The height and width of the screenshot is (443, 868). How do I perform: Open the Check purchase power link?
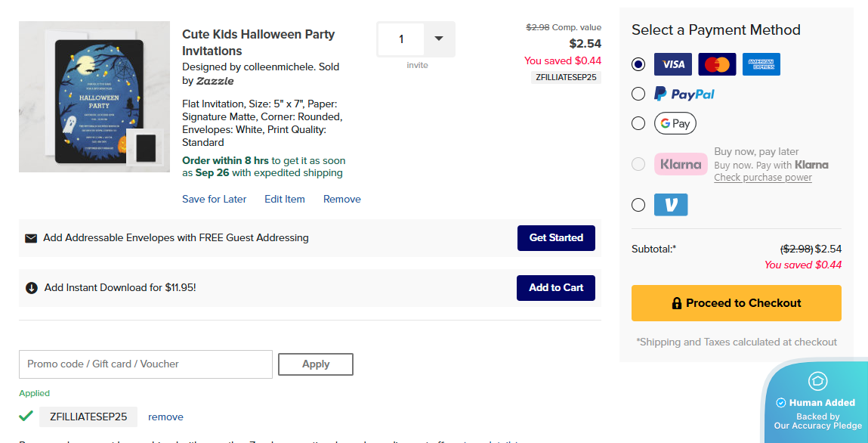tap(762, 177)
